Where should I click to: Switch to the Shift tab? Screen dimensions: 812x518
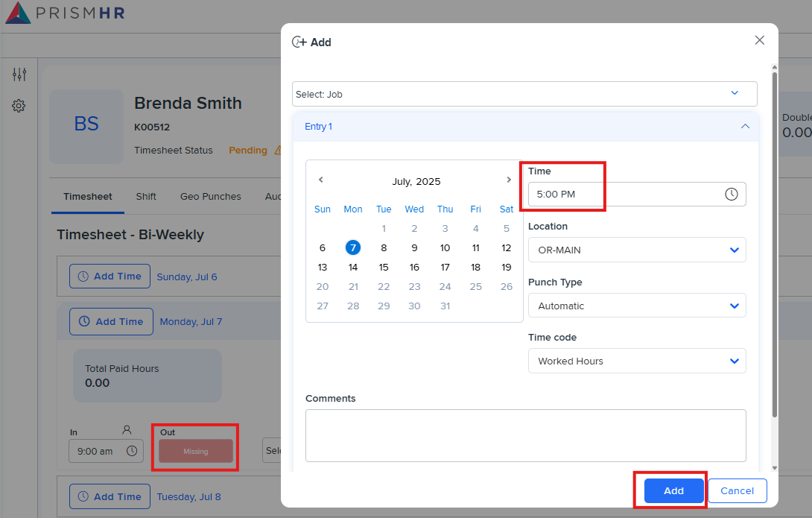[146, 196]
